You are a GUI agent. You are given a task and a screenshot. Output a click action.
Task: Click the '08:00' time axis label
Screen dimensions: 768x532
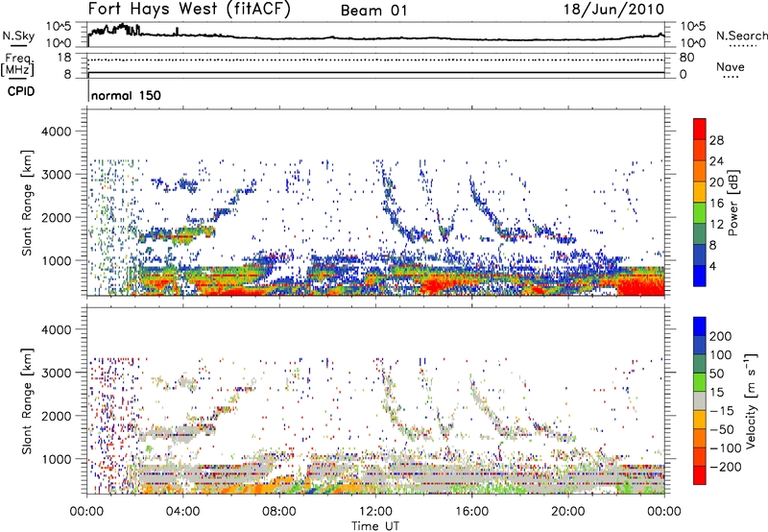(x=279, y=512)
